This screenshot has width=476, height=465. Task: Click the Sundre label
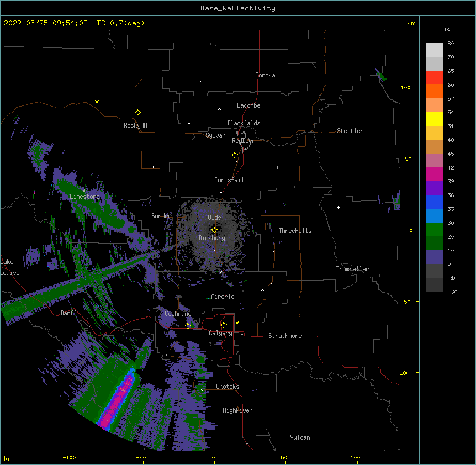click(x=161, y=216)
